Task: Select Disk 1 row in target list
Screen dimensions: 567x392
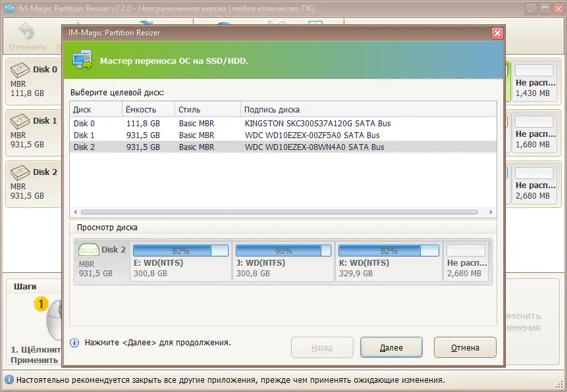Action: 283,135
